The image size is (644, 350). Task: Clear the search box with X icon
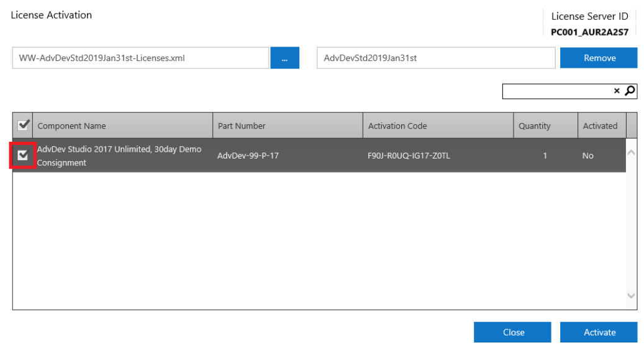pos(617,91)
